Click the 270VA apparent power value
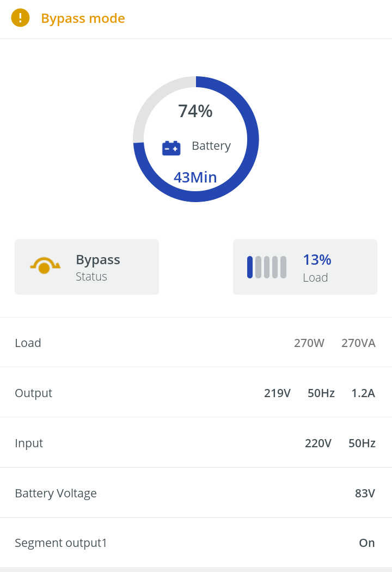 (x=358, y=343)
